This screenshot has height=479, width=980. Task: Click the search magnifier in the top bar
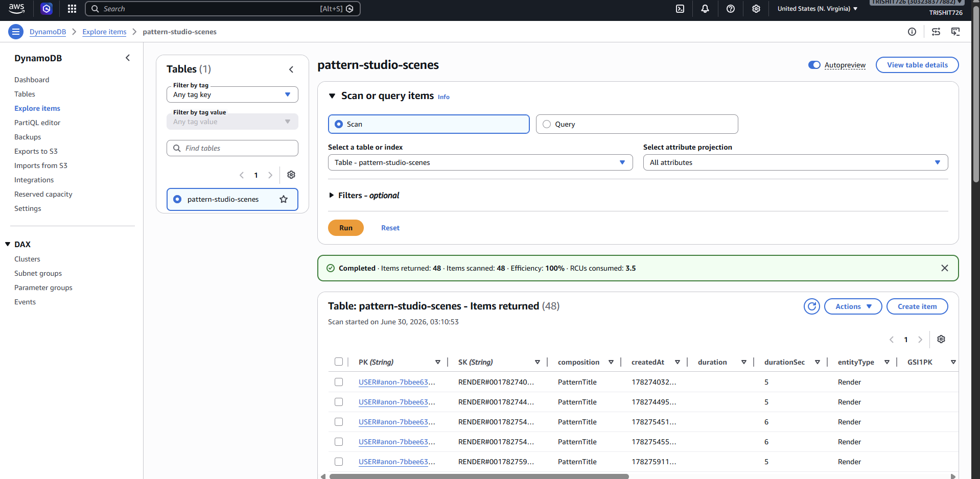(95, 9)
